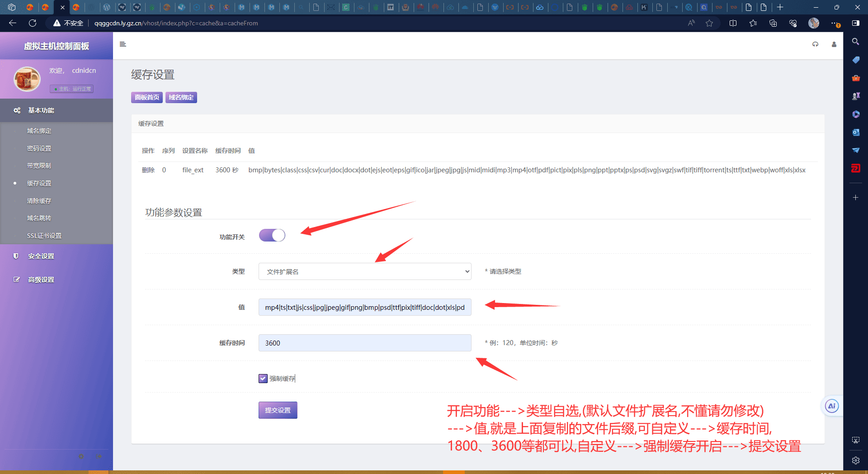Screen dimensions: 868x474
Task: Open the gear settings icon at sidebar bottom
Action: (x=81, y=456)
